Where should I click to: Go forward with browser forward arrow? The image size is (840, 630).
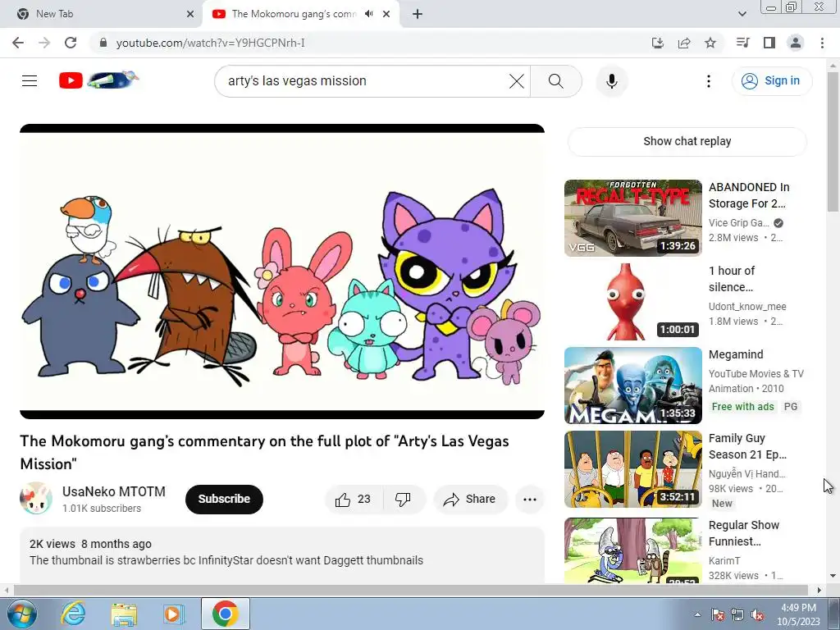coord(44,43)
